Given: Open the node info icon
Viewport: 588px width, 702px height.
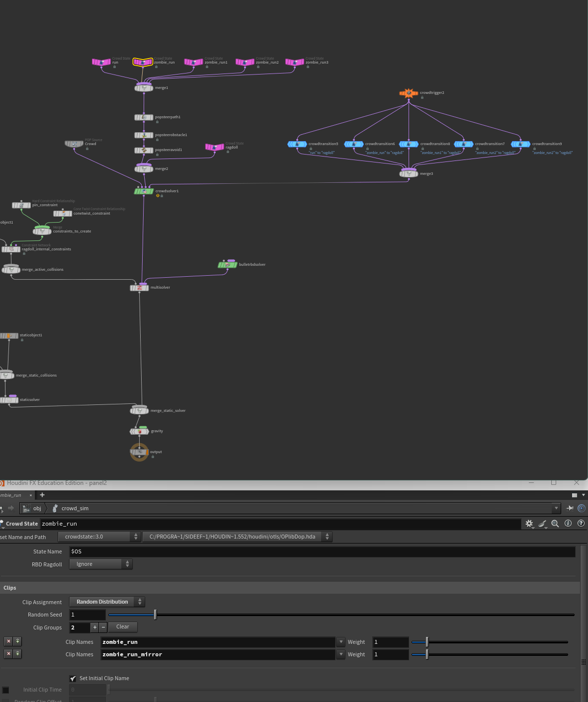Looking at the screenshot, I should 568,524.
